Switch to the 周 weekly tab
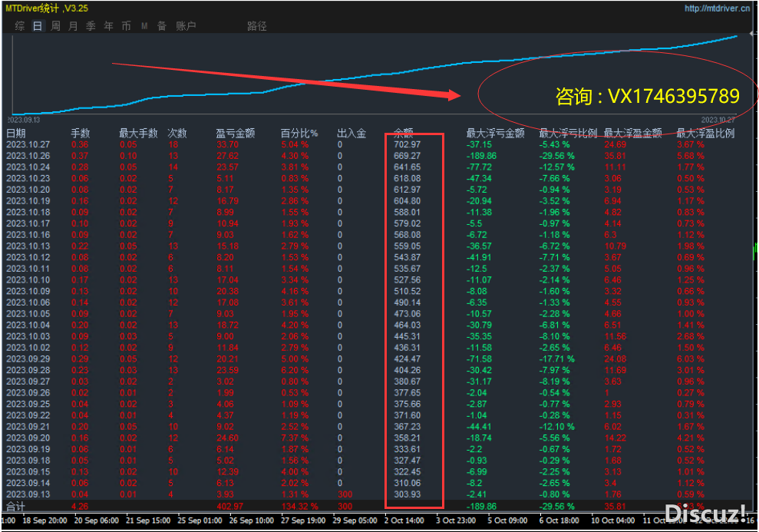This screenshot has width=759, height=532. tap(55, 26)
